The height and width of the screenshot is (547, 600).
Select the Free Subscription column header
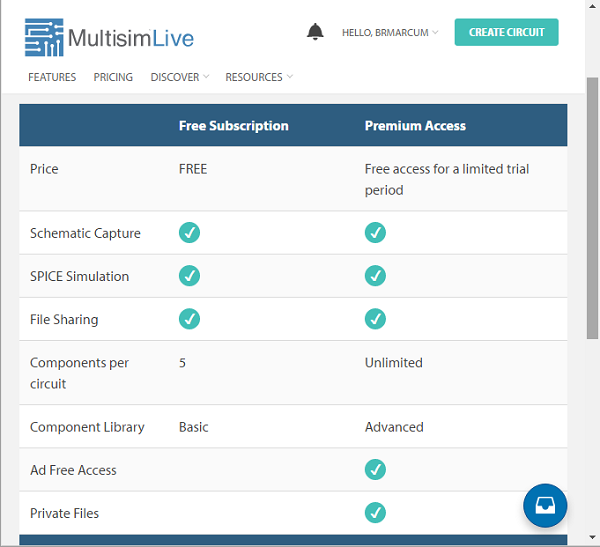point(234,126)
